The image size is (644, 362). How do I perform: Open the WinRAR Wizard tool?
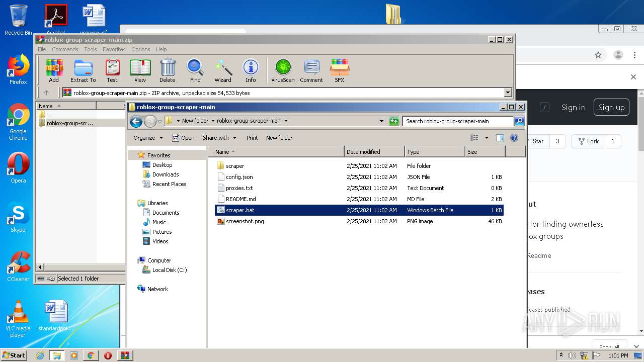[x=223, y=71]
